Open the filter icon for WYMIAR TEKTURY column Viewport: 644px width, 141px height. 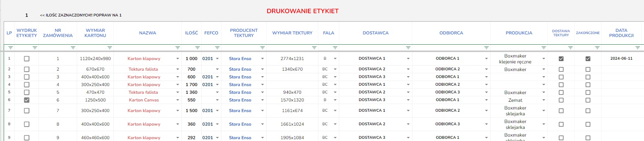pos(314,48)
